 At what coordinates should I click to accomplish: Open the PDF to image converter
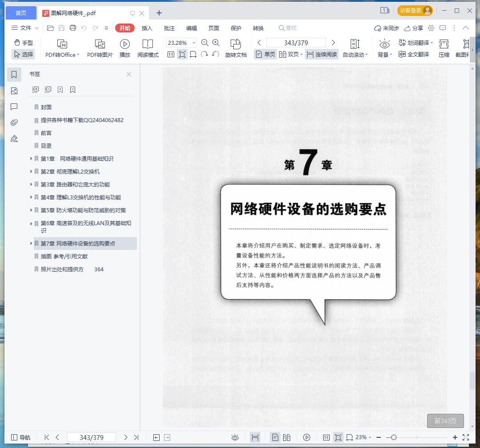click(100, 48)
